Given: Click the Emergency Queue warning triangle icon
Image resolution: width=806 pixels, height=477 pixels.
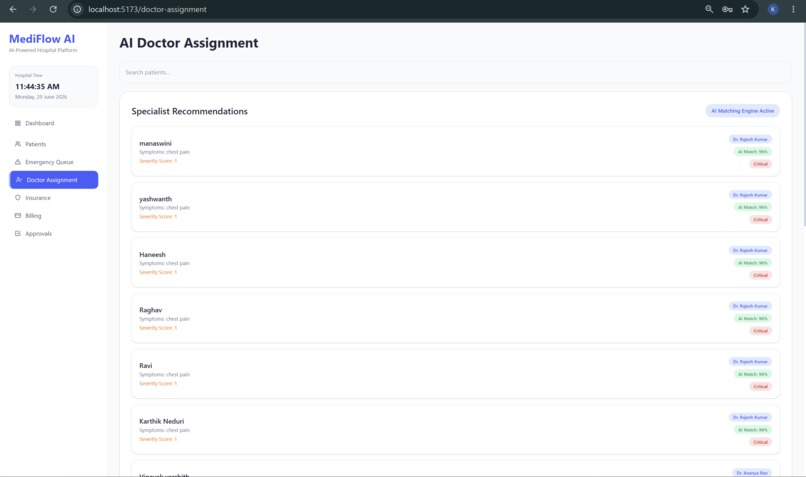Looking at the screenshot, I should [x=17, y=162].
